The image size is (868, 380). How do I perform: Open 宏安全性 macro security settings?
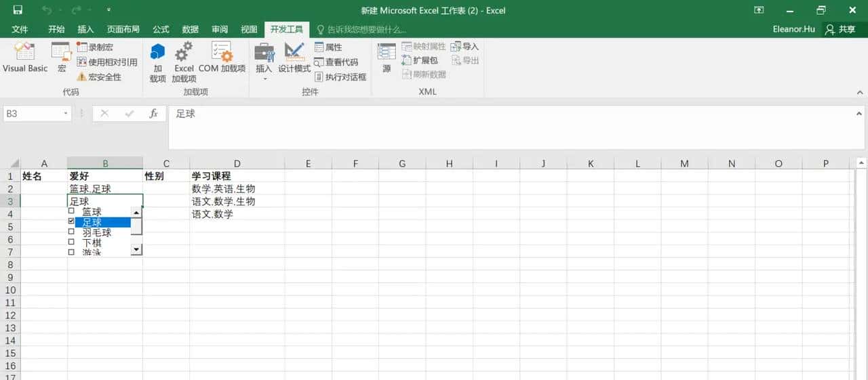[x=99, y=77]
